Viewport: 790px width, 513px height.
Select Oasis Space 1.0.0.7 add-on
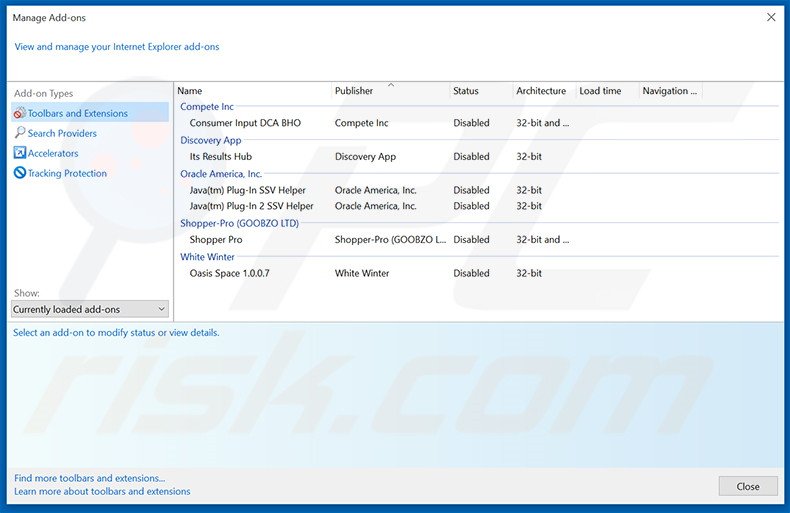[229, 273]
